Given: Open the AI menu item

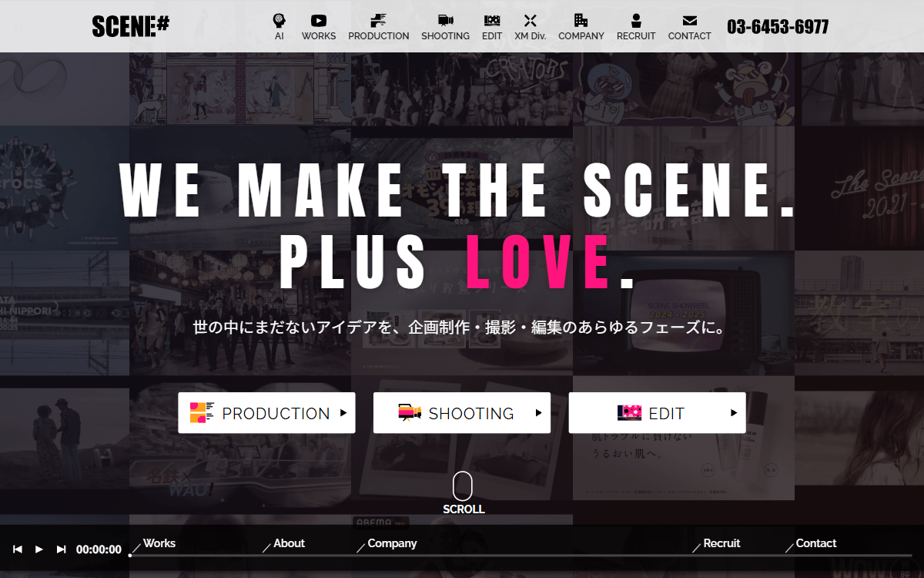Looking at the screenshot, I should point(279,36).
